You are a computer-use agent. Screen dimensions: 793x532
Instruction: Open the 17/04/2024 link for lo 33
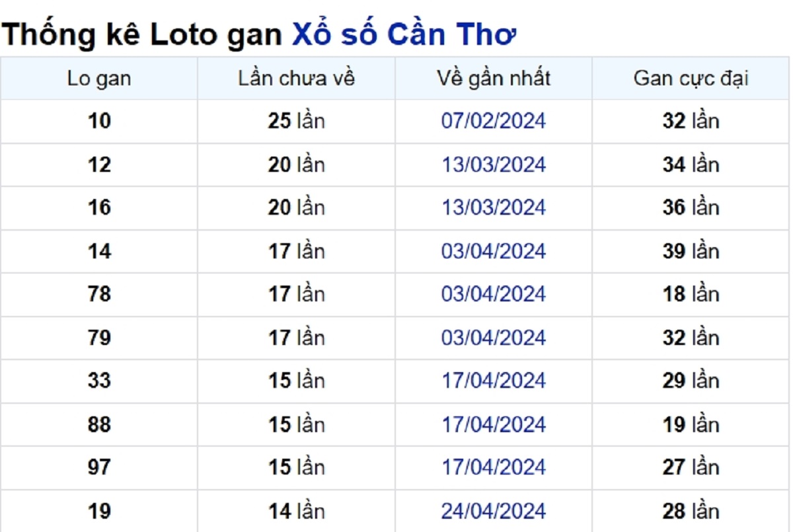pos(494,381)
